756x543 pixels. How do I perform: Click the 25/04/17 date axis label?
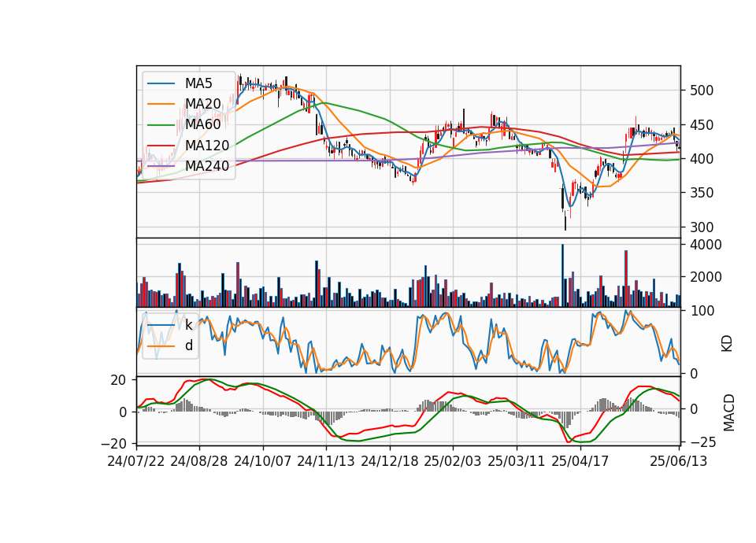click(x=580, y=461)
